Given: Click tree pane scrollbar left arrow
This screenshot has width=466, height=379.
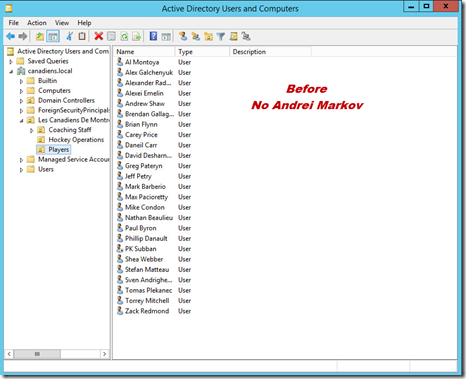Looking at the screenshot, I should point(9,354).
